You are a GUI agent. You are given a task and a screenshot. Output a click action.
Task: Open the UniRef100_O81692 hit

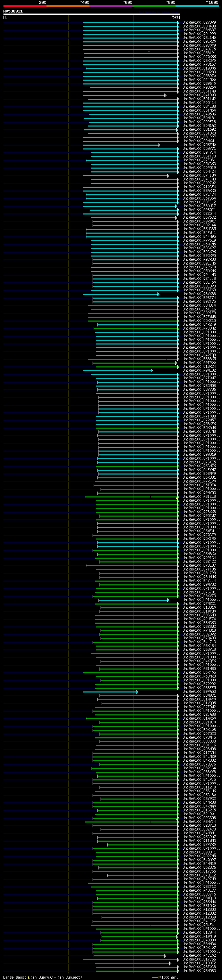click(199, 130)
